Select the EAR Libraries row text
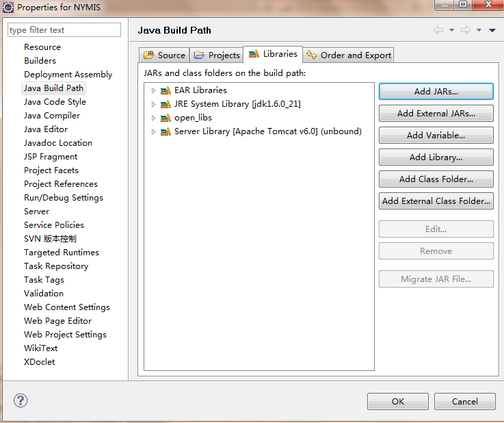Screen dimensions: 504x423 click(200, 90)
